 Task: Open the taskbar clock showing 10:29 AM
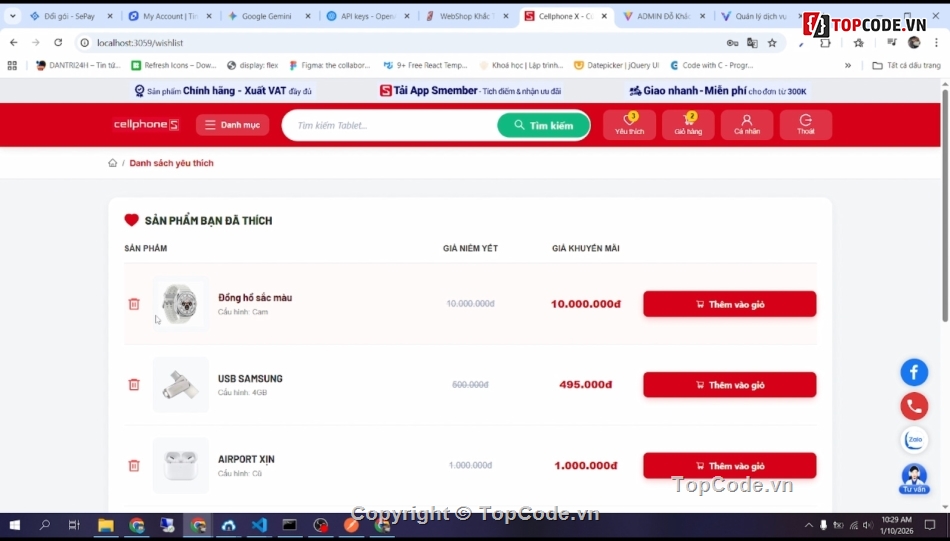click(897, 525)
